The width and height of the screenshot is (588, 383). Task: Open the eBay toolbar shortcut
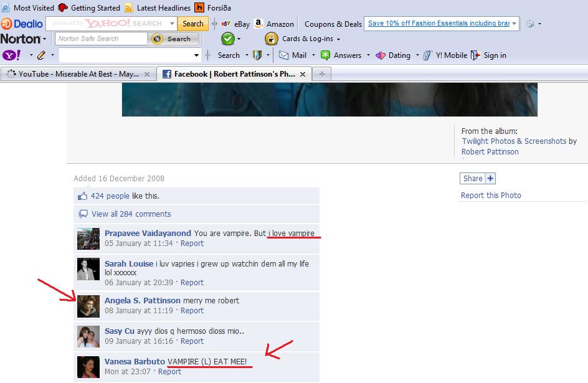pyautogui.click(x=235, y=24)
